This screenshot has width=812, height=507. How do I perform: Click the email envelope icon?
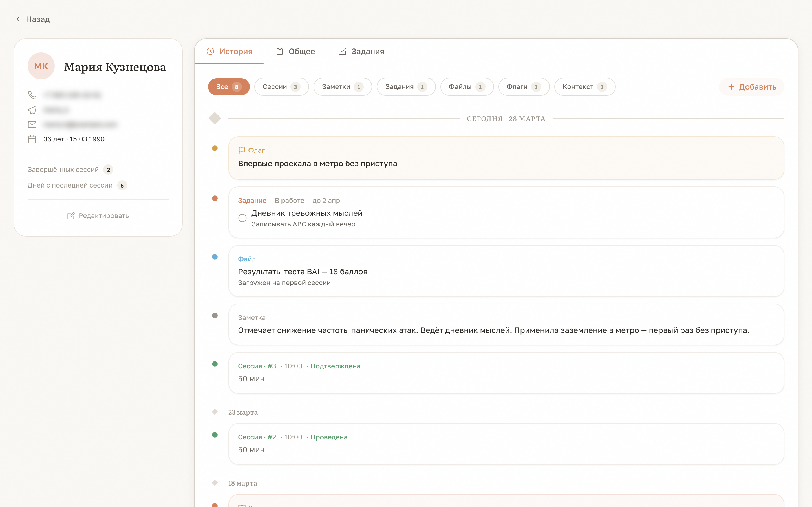pos(32,124)
